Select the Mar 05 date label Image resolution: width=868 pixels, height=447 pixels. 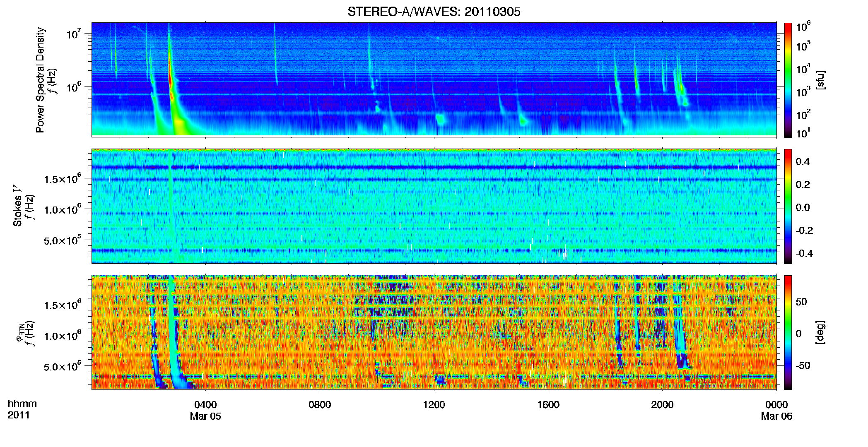[x=205, y=416]
